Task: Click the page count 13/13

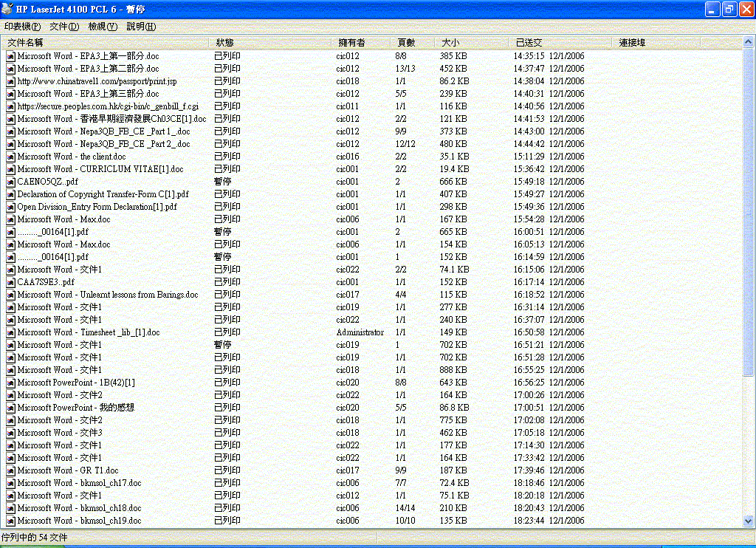Action: [405, 69]
